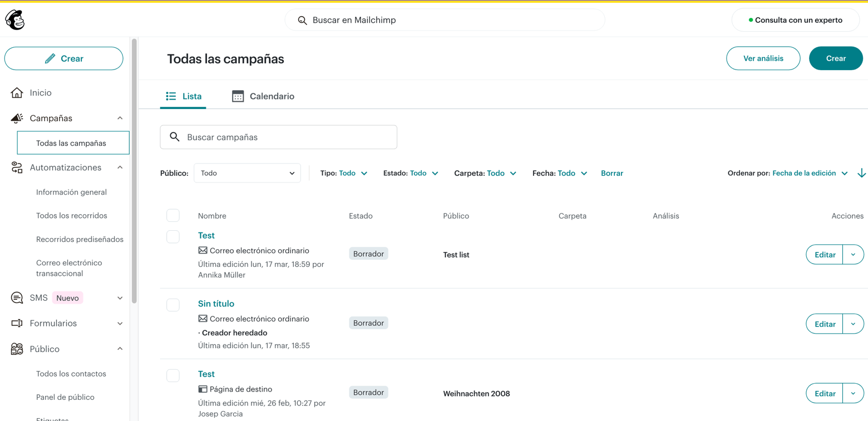Click the Borrador status of Sin título
This screenshot has width=868, height=421.
click(368, 323)
